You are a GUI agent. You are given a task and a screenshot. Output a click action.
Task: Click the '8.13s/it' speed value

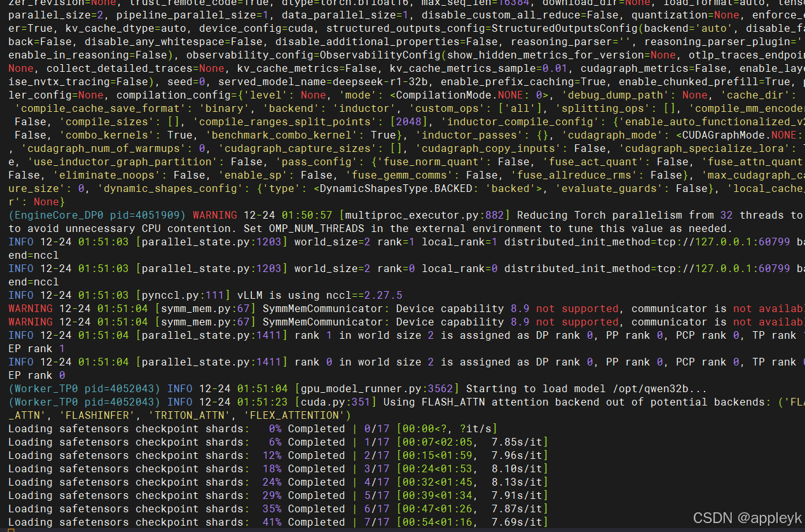coord(516,482)
